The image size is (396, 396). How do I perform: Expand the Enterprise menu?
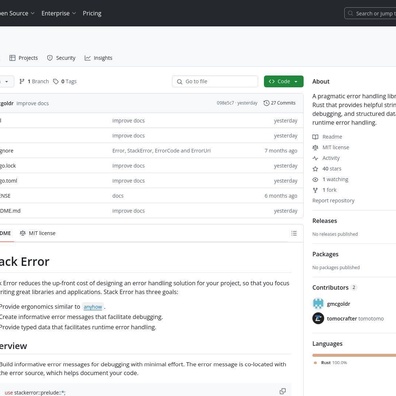coord(59,13)
